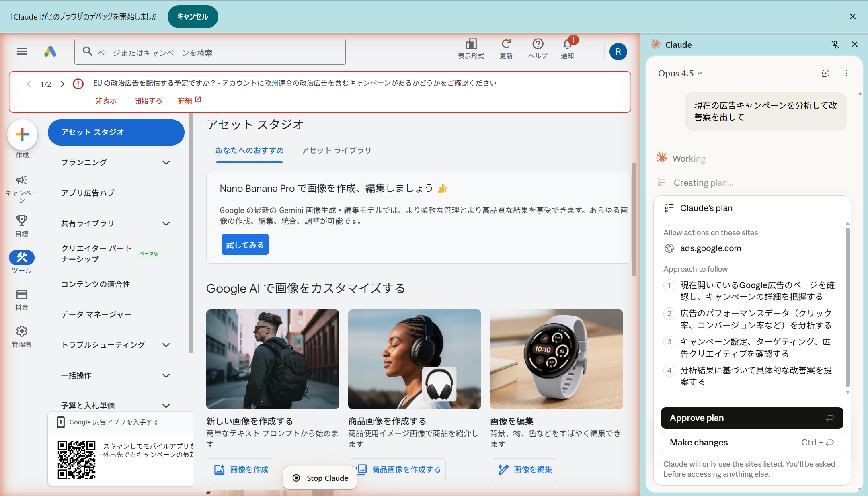
Task: Select the あなたへのおすすめ tab
Action: coord(249,150)
